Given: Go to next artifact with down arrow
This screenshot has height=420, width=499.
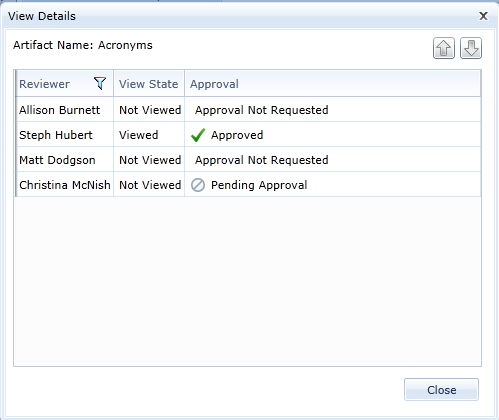Looking at the screenshot, I should pyautogui.click(x=471, y=48).
